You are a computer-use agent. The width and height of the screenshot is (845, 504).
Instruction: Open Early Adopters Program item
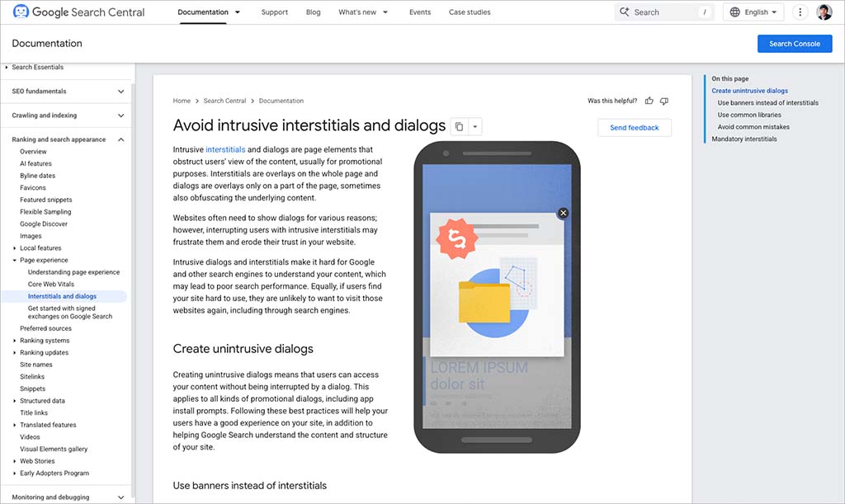(x=54, y=473)
